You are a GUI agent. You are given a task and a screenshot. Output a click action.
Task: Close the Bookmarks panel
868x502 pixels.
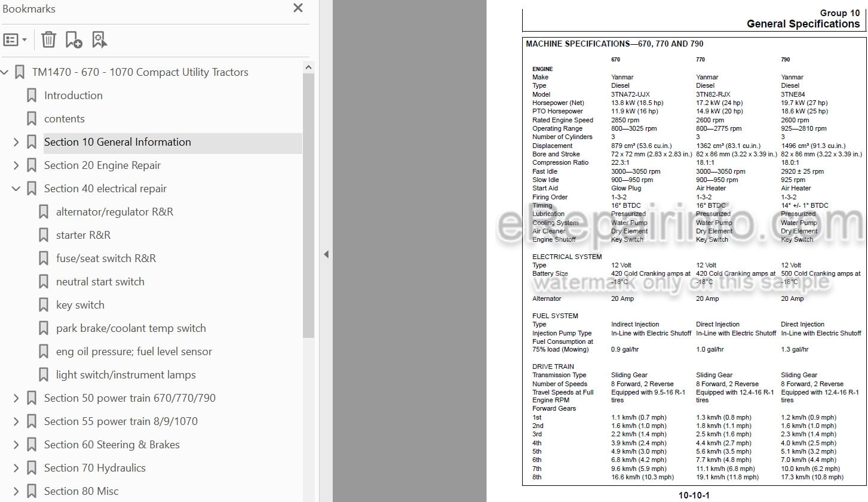point(298,8)
